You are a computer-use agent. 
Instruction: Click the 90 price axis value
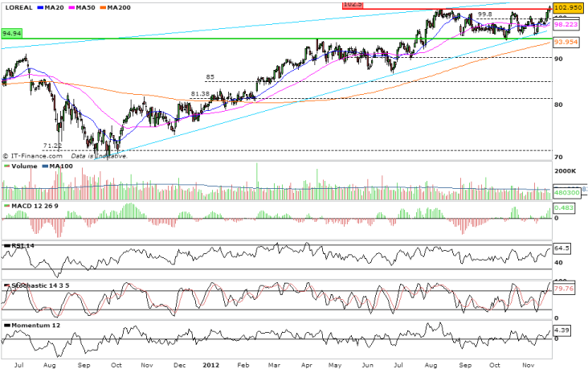(x=559, y=59)
